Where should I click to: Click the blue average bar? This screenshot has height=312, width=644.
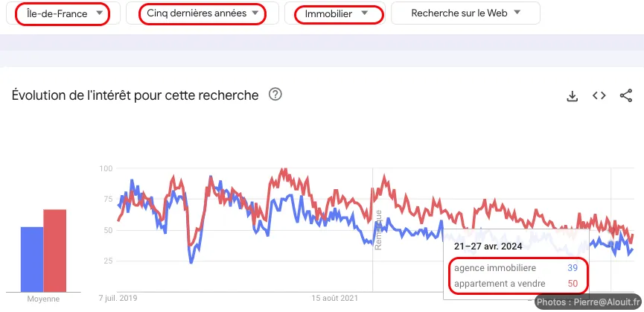pyautogui.click(x=31, y=259)
